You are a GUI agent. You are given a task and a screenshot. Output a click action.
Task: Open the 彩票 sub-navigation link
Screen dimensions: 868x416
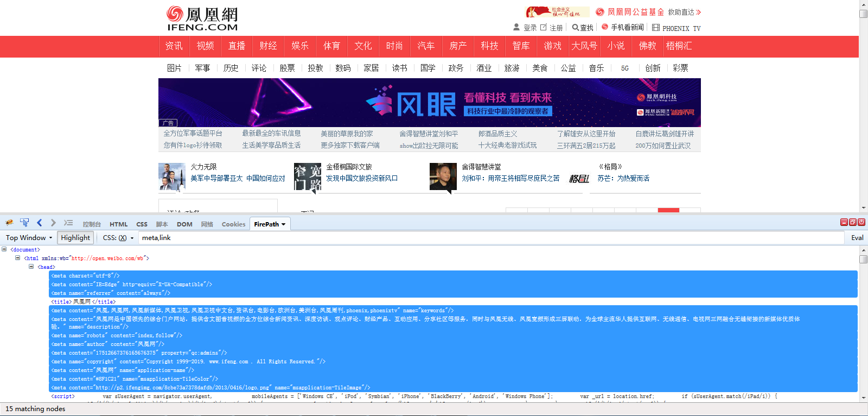[x=680, y=68]
